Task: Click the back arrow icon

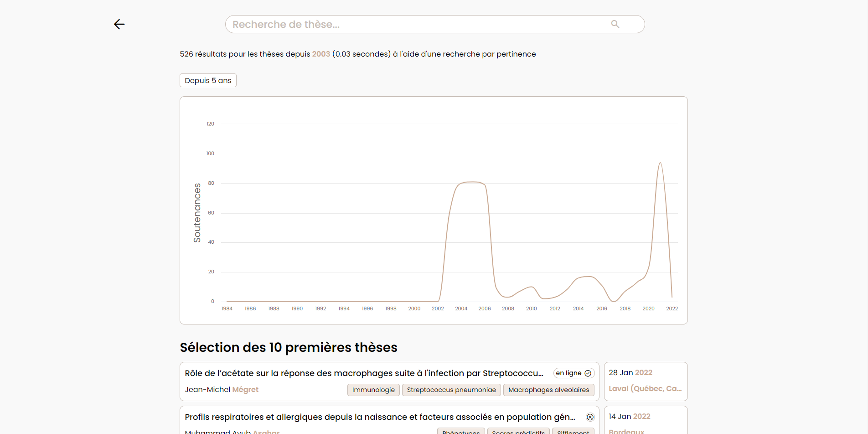Action: click(119, 24)
